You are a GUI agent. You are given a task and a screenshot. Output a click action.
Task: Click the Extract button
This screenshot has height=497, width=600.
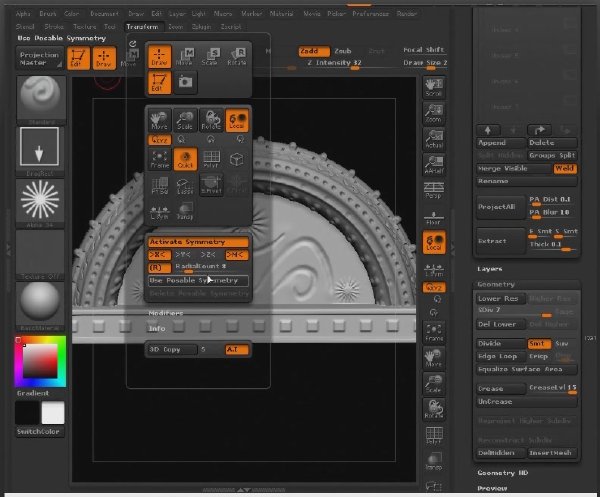pos(501,241)
